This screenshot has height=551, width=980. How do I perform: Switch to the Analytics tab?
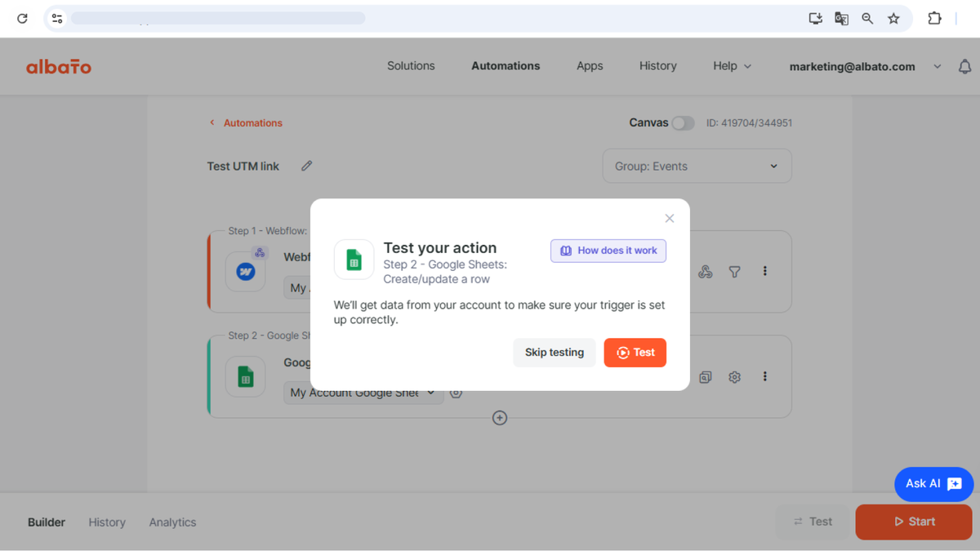[172, 522]
